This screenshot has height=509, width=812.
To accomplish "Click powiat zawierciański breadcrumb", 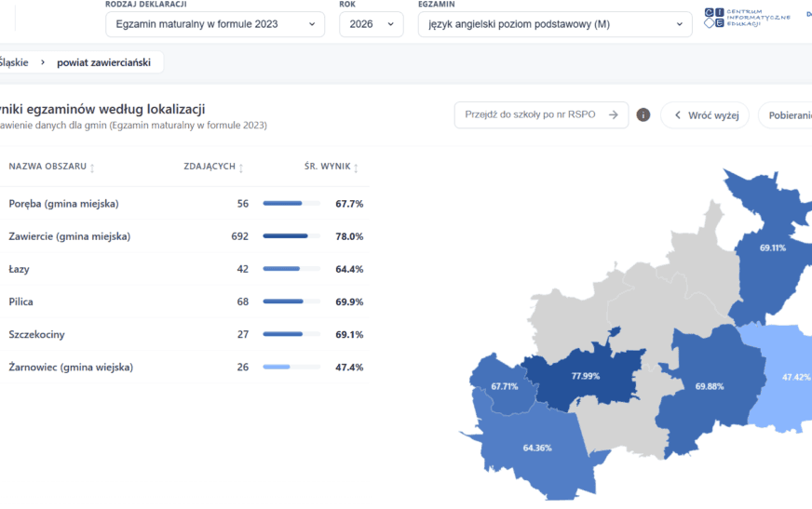I will pos(103,62).
